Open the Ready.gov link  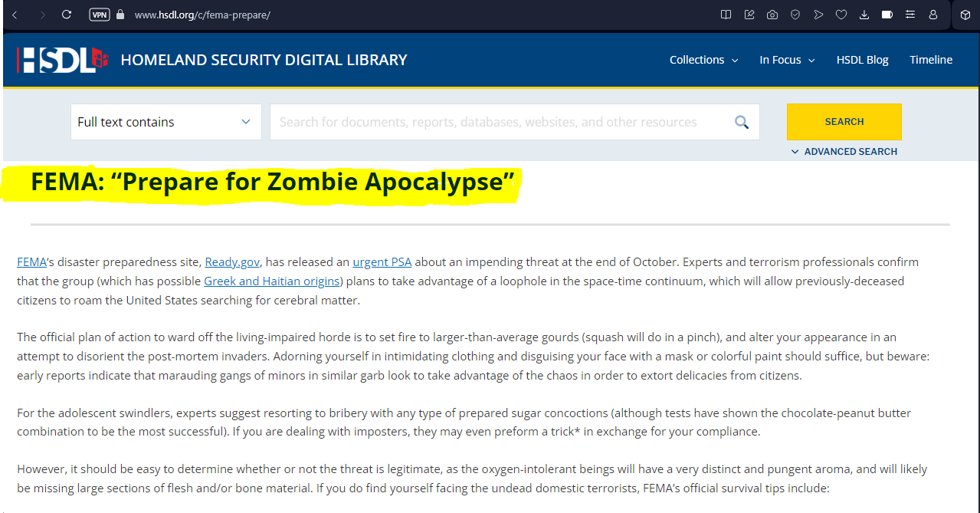tap(232, 262)
